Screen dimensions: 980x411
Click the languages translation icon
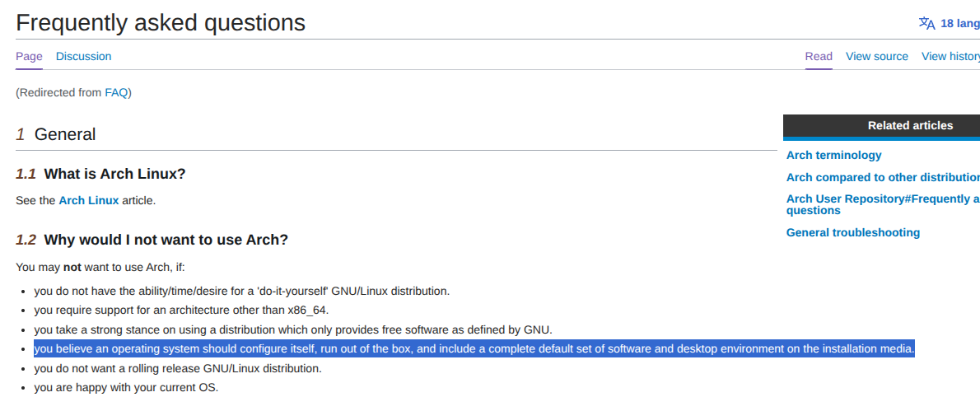[926, 24]
